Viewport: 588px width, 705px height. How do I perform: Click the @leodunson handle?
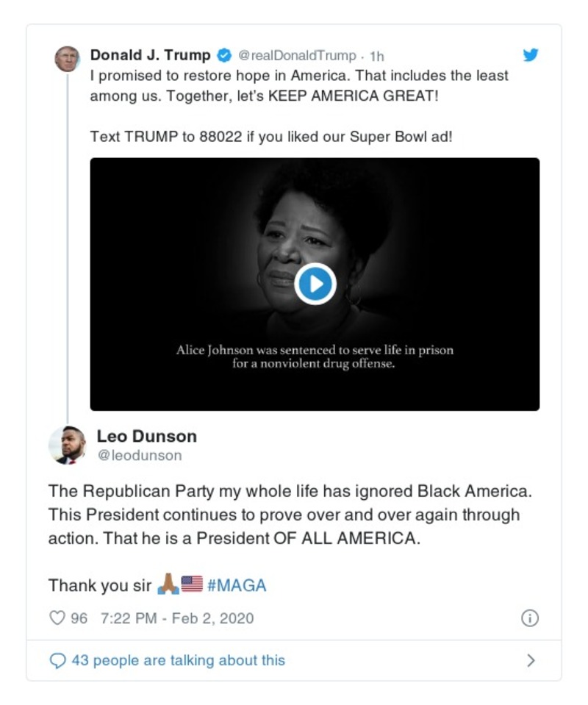point(139,456)
